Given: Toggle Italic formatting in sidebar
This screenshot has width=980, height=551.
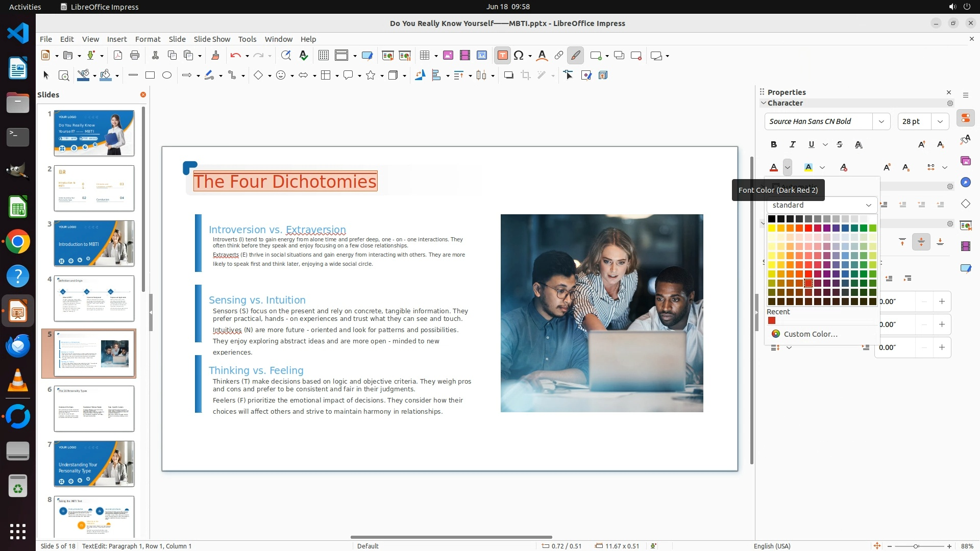Looking at the screenshot, I should tap(792, 144).
